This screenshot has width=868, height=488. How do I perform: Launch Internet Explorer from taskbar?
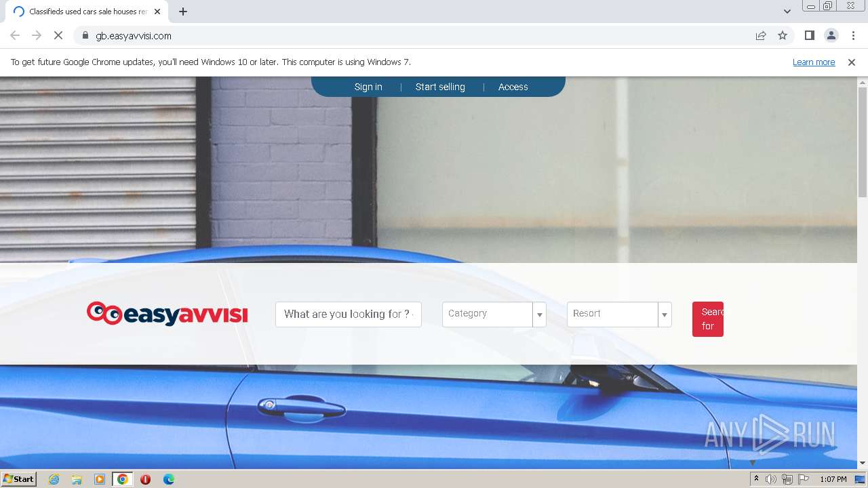click(54, 479)
